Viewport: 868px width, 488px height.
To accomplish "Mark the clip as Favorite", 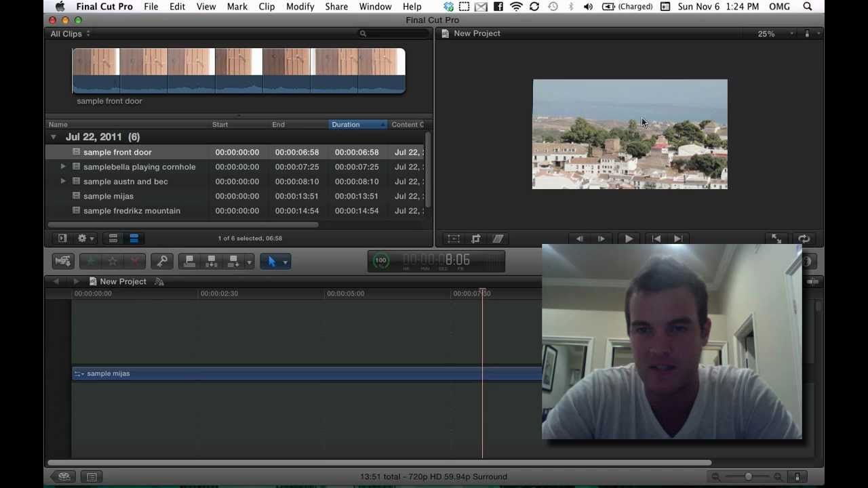I will [x=90, y=261].
